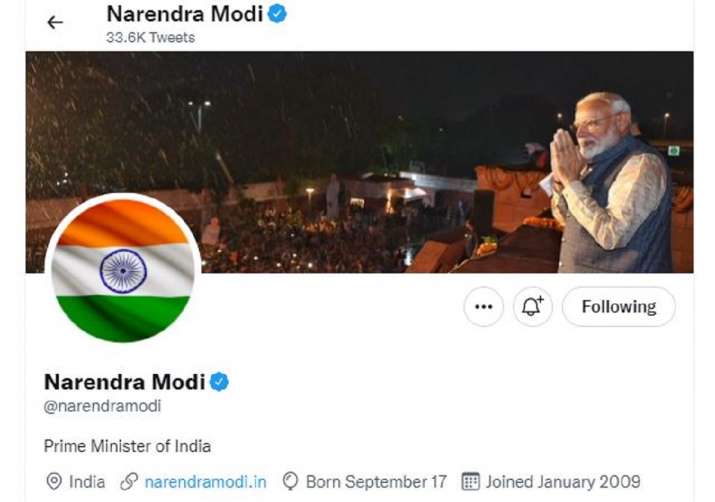Turn on tweet notifications with the bell
715x502 pixels.
click(533, 307)
